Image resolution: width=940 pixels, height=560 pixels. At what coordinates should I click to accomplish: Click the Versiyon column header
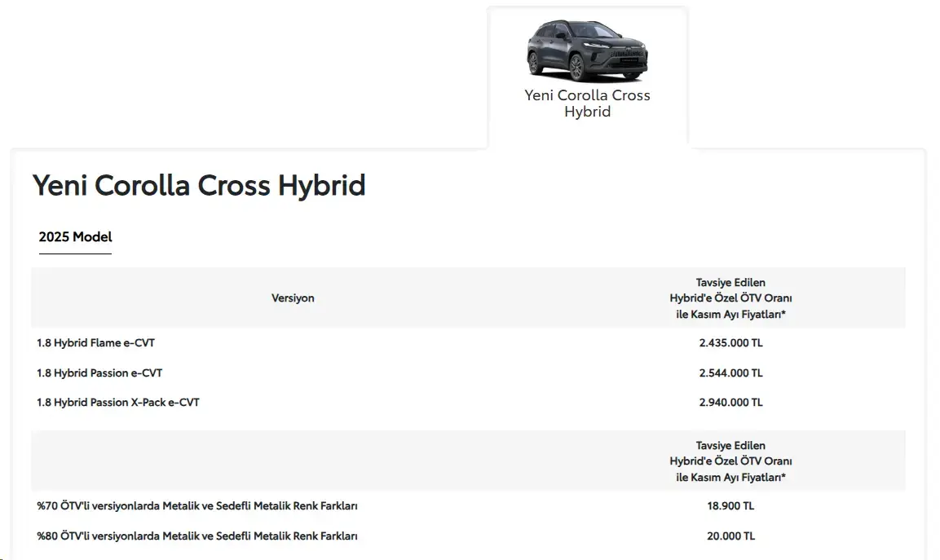(x=293, y=298)
